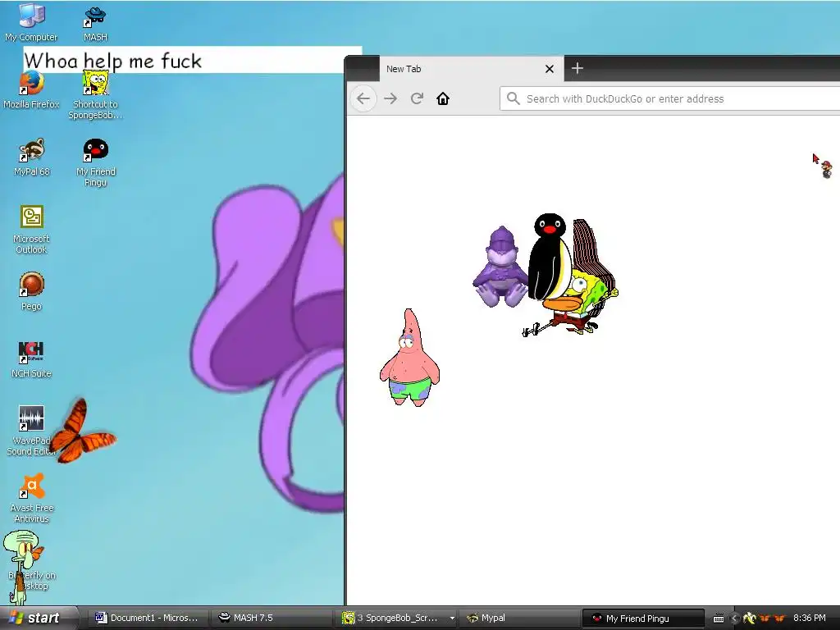
Task: Open the Shortcut to SpongeBob icon
Action: 95,95
